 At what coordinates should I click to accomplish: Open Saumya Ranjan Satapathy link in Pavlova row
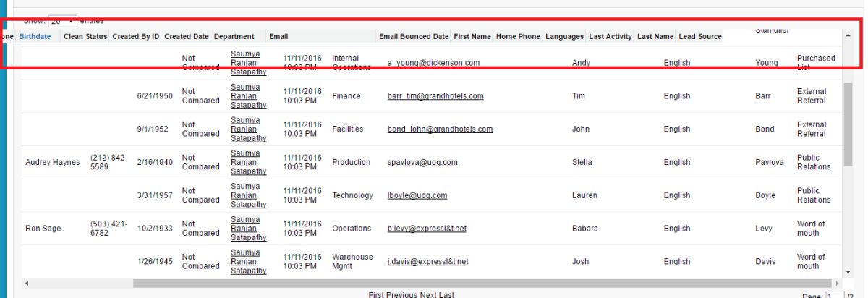[x=249, y=163]
